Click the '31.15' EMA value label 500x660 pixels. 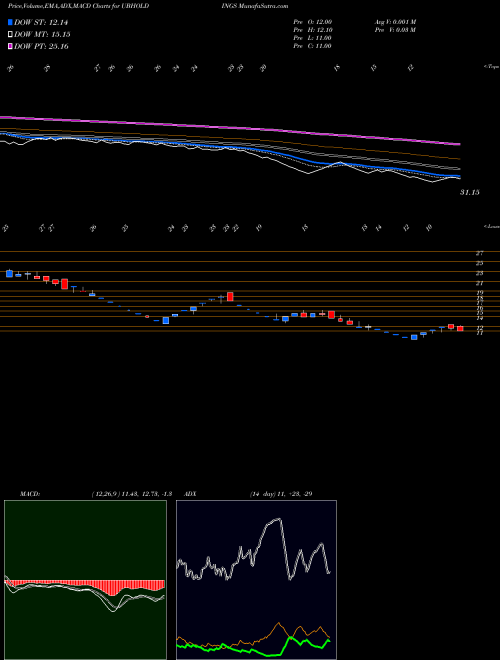pos(470,192)
